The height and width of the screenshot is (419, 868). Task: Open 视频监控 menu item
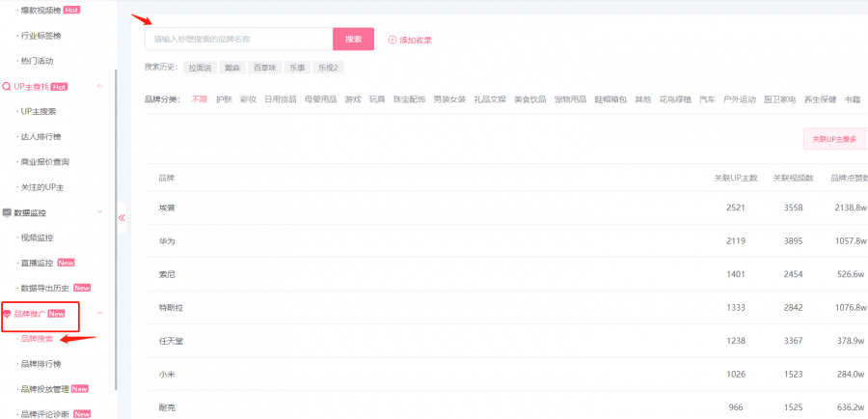[37, 237]
